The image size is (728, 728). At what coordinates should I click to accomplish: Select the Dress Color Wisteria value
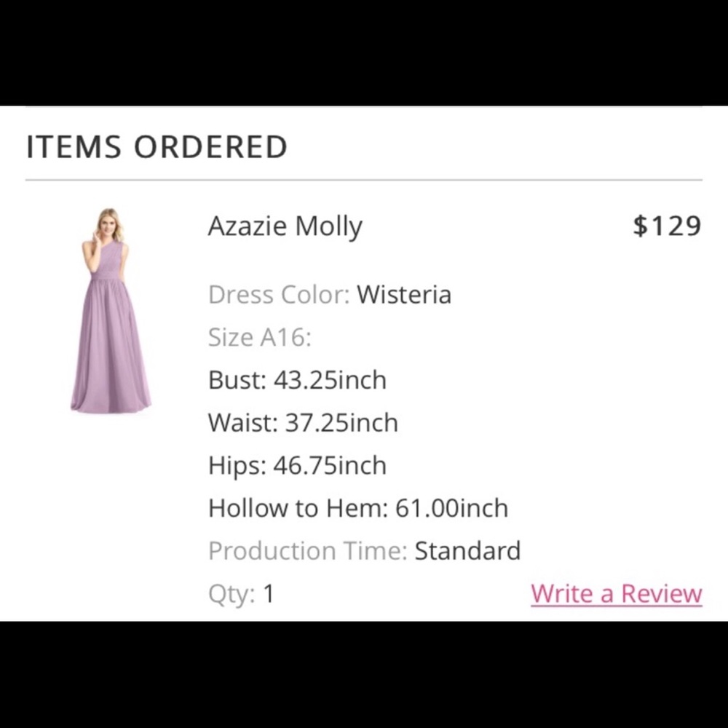(x=405, y=295)
